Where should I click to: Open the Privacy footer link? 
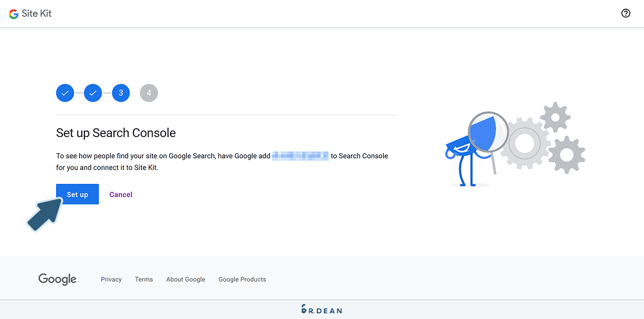(111, 279)
